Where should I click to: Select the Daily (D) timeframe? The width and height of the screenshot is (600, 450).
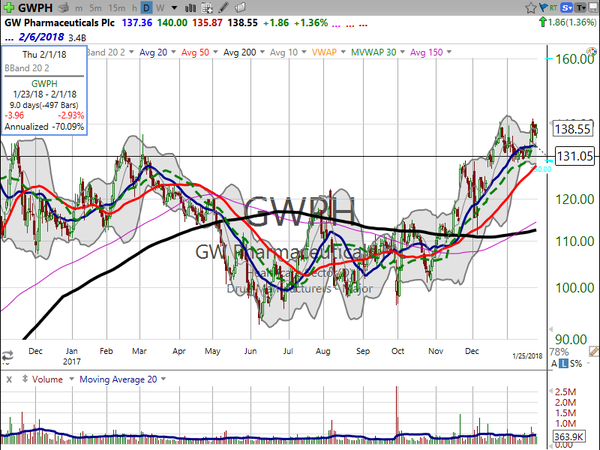(146, 8)
